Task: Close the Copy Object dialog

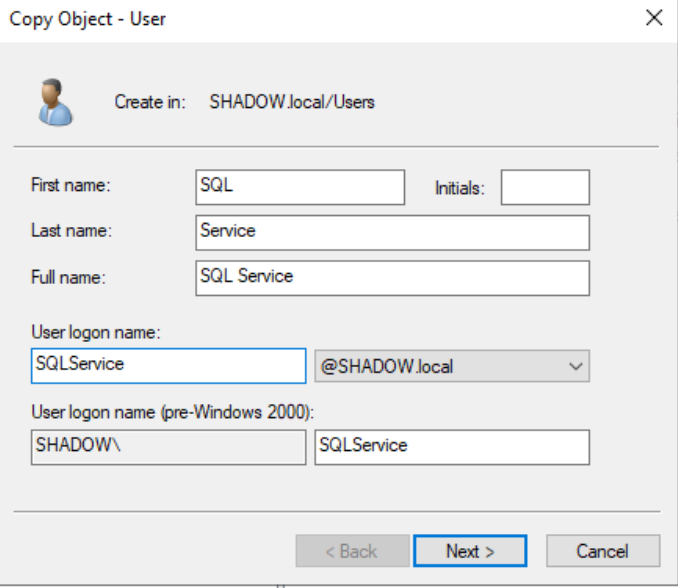Action: (x=653, y=18)
